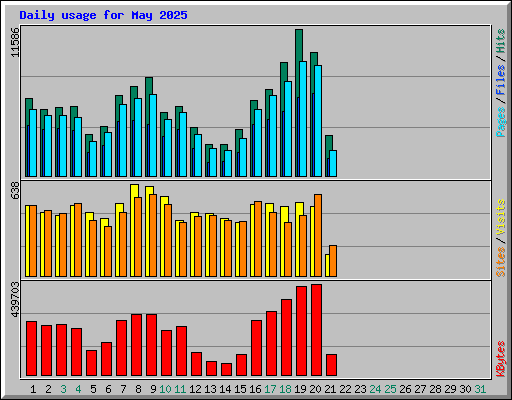This screenshot has height=400, width=512.
Task: Click day label "8" on the x-axis
Action: click(138, 389)
